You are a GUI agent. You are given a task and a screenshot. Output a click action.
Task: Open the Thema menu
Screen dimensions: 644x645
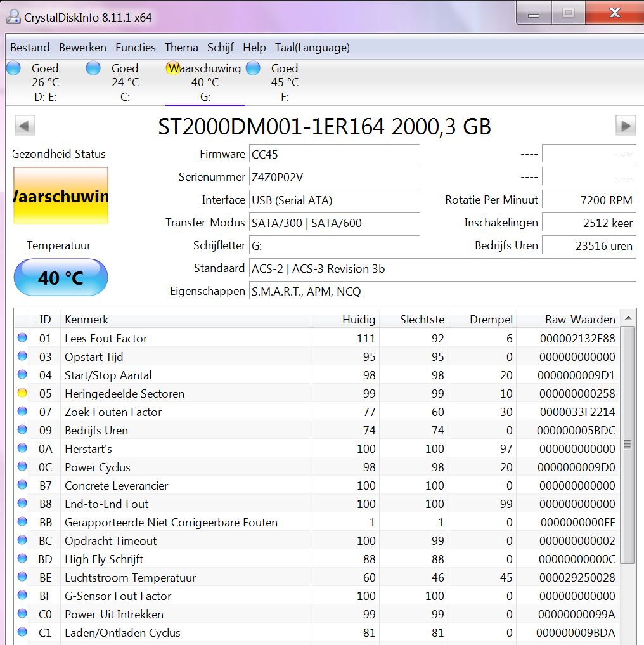click(181, 48)
